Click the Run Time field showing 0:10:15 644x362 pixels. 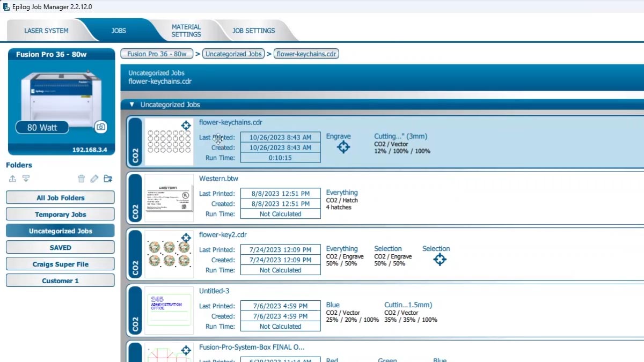point(280,158)
